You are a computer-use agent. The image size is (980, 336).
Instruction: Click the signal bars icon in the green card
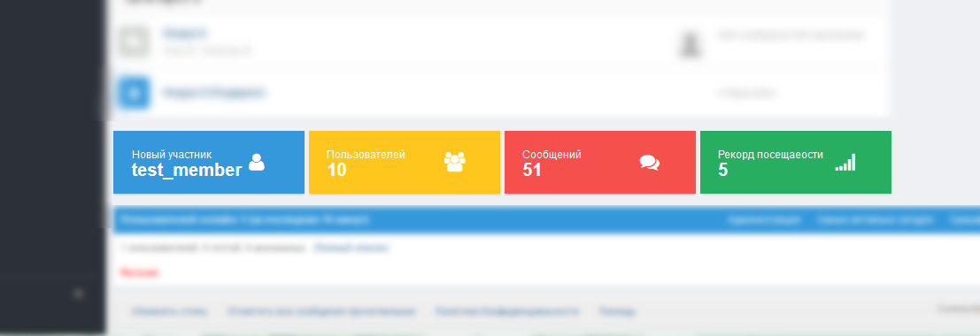[845, 163]
